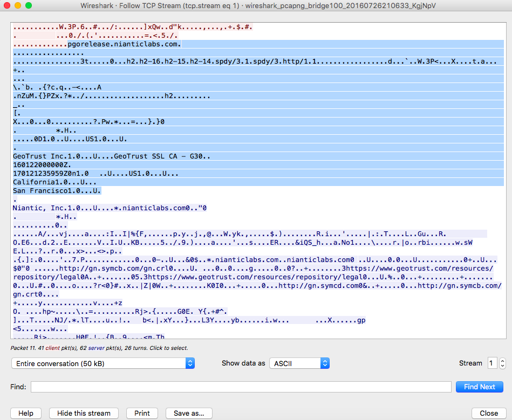Click the Find Next button
Image resolution: width=512 pixels, height=420 pixels.
tap(479, 387)
